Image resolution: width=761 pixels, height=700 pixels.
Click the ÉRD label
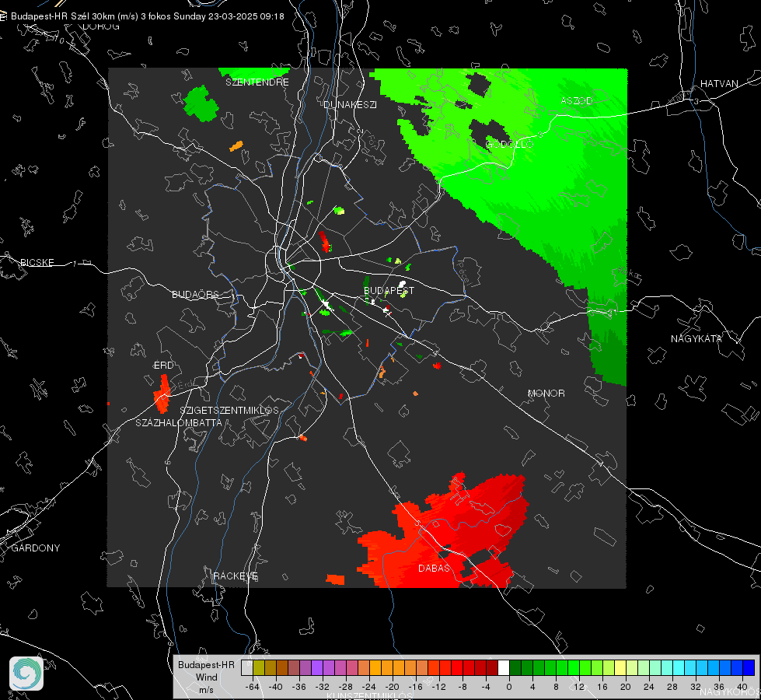(x=163, y=366)
